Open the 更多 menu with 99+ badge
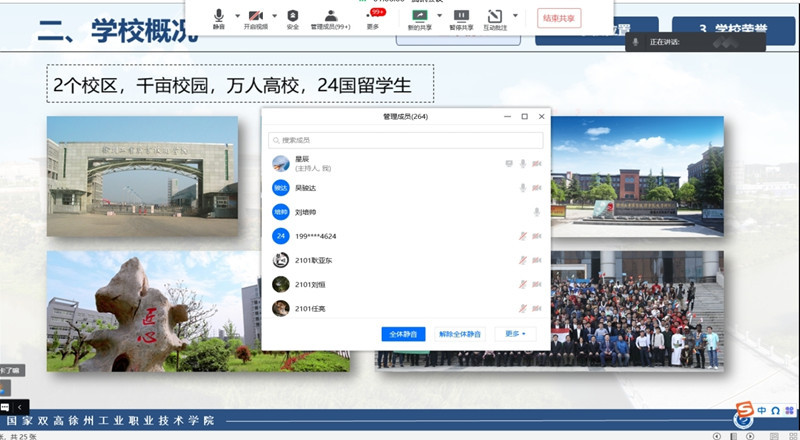 coord(373,17)
